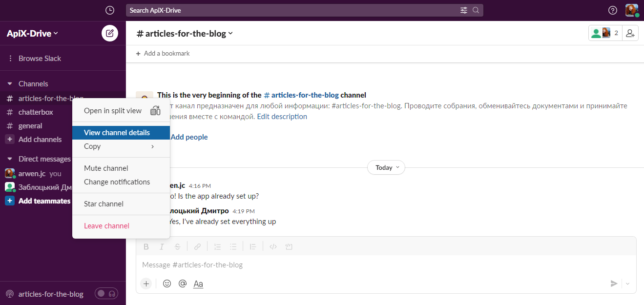Select View channel details
The height and width of the screenshot is (305, 644).
121,133
